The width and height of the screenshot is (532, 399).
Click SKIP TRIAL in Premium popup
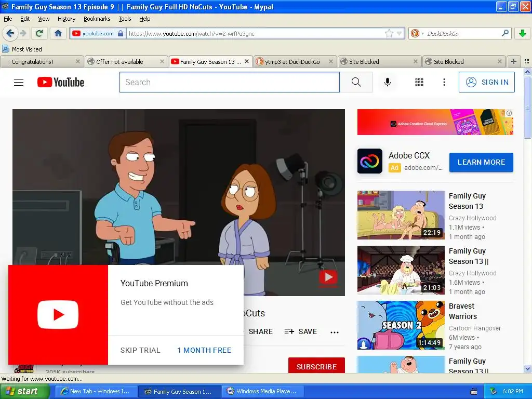140,350
